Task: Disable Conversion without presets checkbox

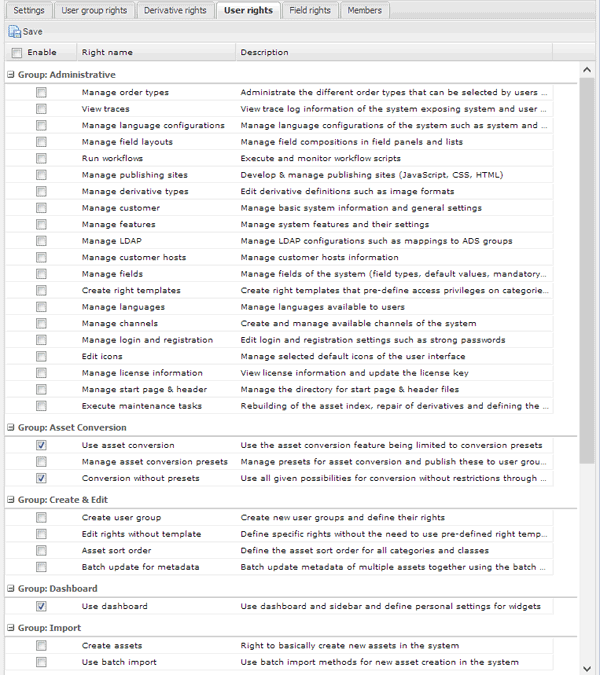Action: point(41,478)
